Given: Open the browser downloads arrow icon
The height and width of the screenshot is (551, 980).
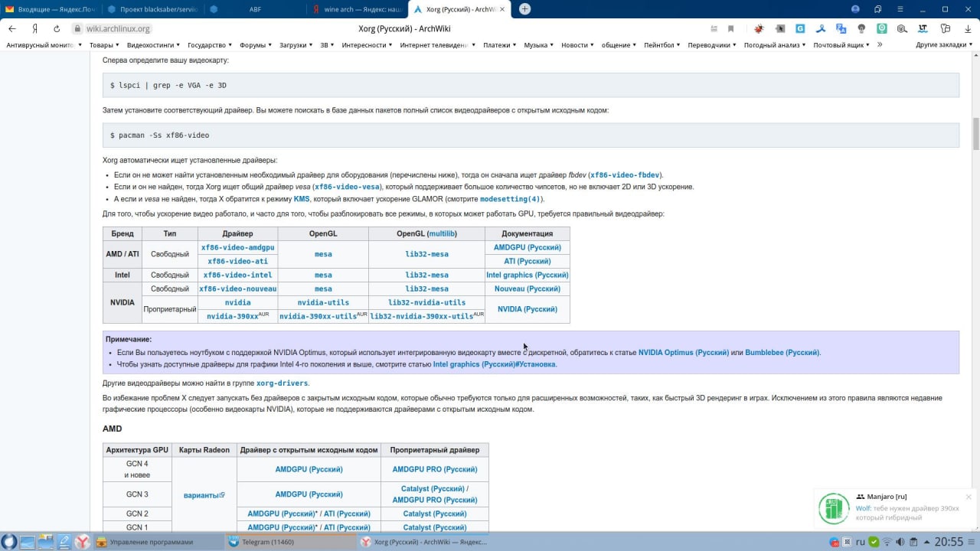Looking at the screenshot, I should (x=967, y=28).
